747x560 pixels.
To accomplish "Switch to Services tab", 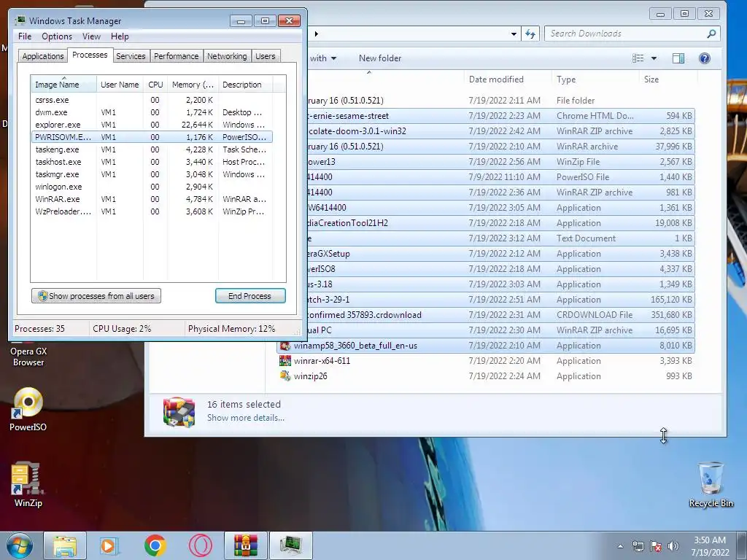I will point(131,55).
